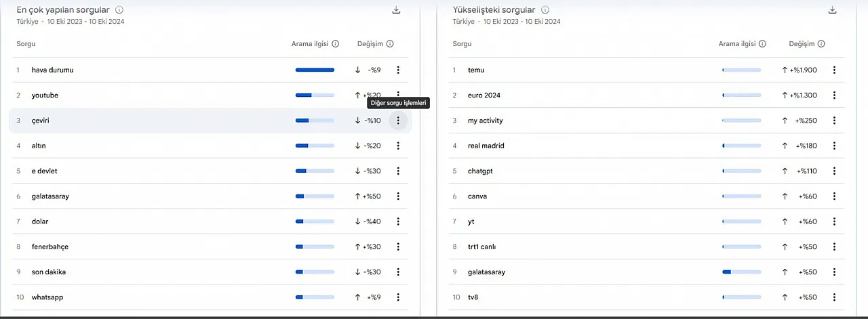Open three-dot menu for fenerbahçe
Screen dimensions: 868x319
click(398, 247)
